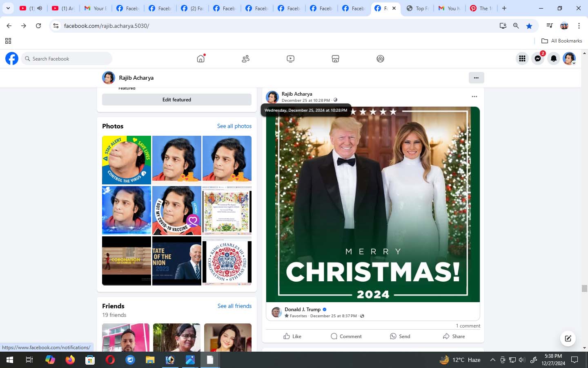
Task: Open the post's three-dot options menu
Action: (474, 96)
